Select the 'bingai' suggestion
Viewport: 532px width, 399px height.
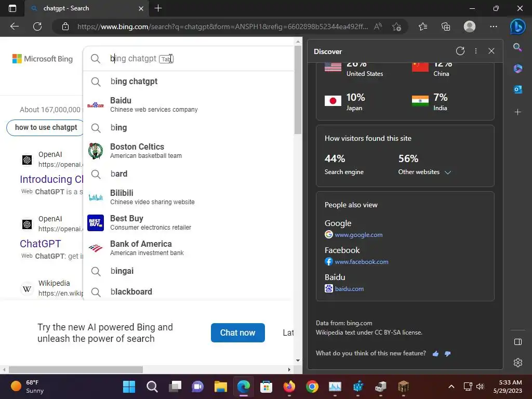point(188,271)
